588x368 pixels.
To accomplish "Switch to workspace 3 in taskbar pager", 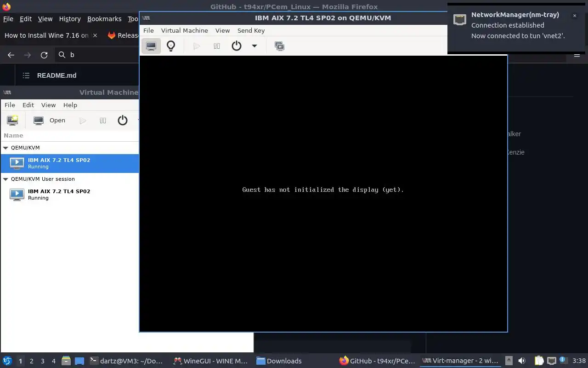I will click(42, 361).
